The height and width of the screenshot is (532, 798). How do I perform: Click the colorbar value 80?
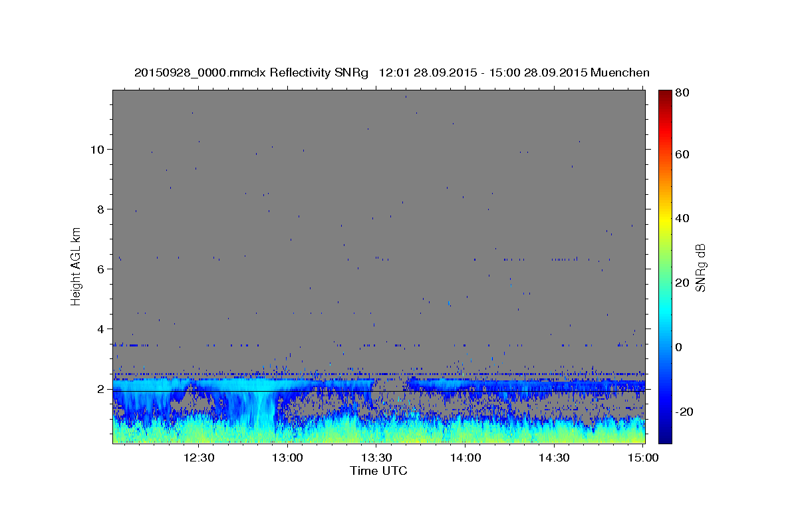pyautogui.click(x=684, y=93)
